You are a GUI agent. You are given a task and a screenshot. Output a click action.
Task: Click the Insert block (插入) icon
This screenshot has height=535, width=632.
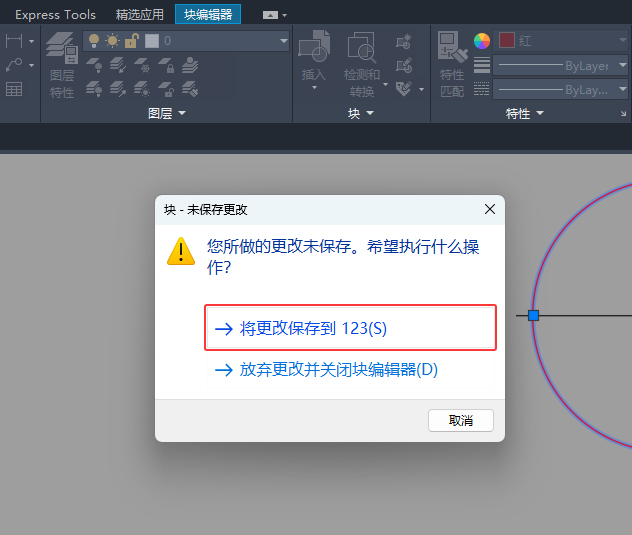tap(314, 46)
